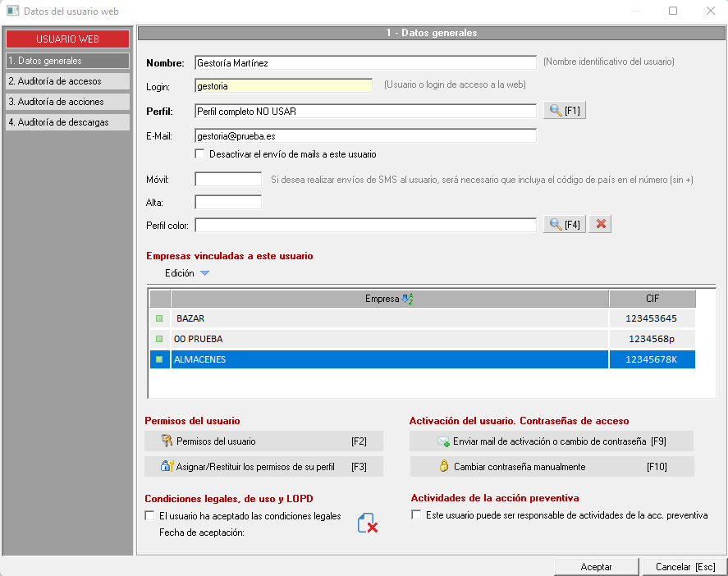Click the Aceptar button

point(596,567)
